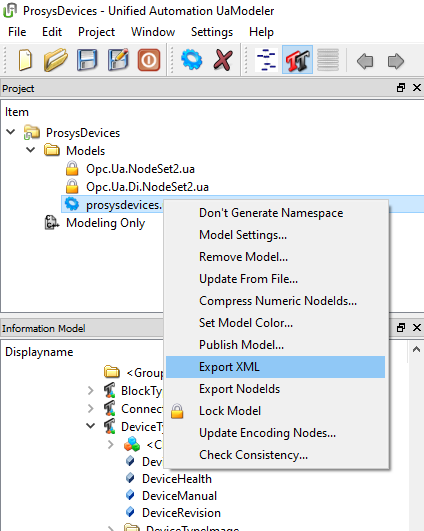Click the orange power toolbar icon
The width and height of the screenshot is (424, 531).
(149, 60)
